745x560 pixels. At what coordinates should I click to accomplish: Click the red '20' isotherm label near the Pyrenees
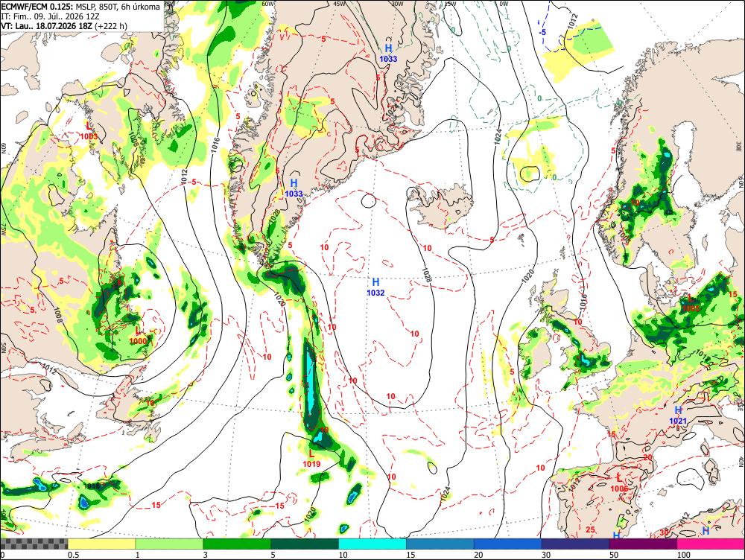(647, 457)
